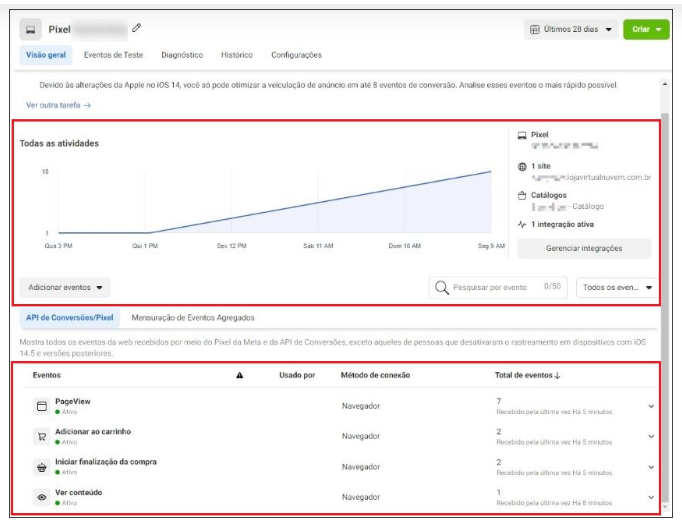Click the scrollbar up arrow

coord(665,84)
